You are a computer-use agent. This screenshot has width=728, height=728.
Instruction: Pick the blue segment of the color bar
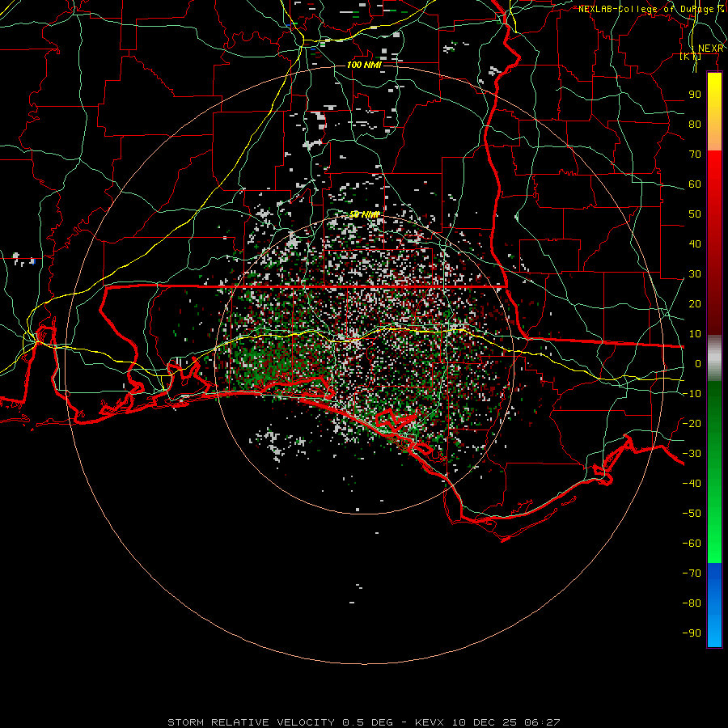714,605
